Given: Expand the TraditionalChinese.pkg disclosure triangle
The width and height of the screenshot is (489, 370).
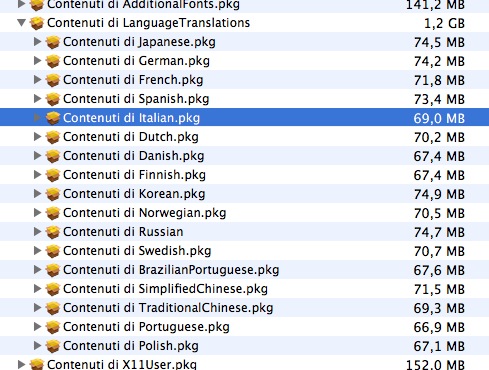Looking at the screenshot, I should coord(38,308).
